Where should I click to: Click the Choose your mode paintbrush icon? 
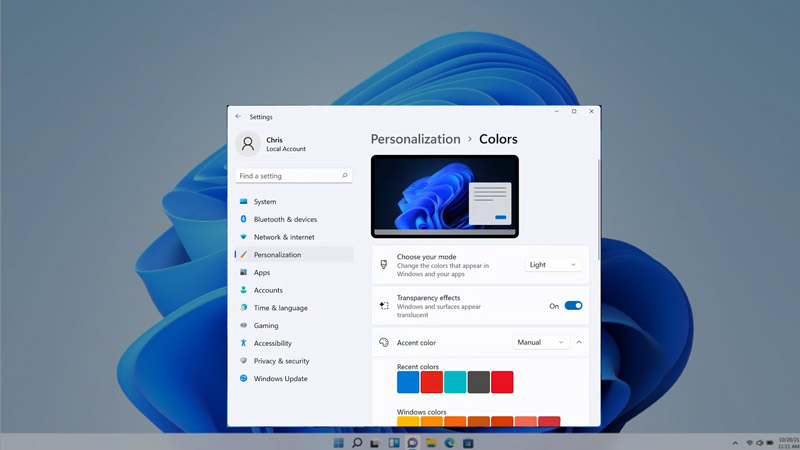pos(384,265)
